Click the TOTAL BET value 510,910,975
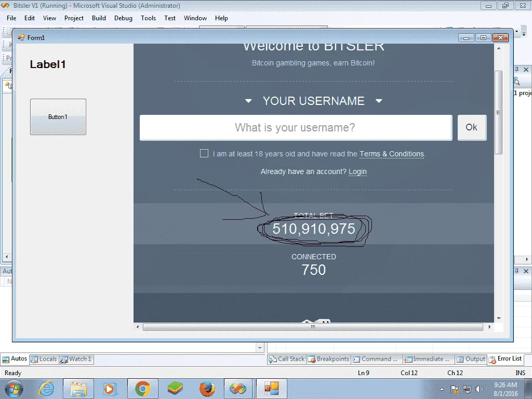Viewport: 532px width, 399px height. pos(314,229)
